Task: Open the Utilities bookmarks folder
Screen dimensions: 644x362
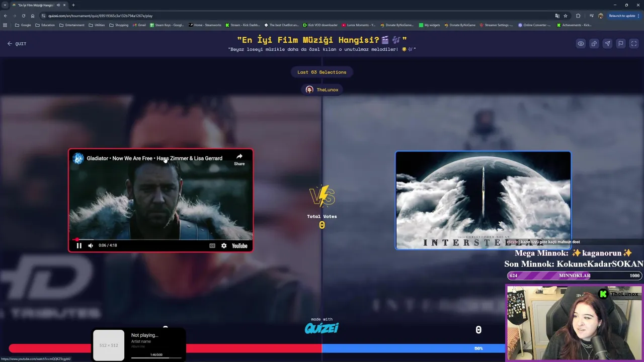Action: coord(97,25)
